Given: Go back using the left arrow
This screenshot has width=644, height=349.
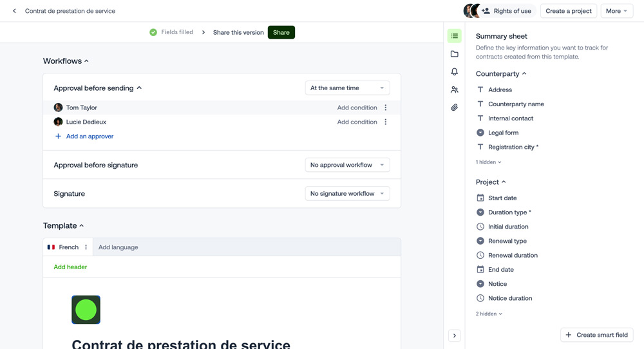Looking at the screenshot, I should point(15,11).
